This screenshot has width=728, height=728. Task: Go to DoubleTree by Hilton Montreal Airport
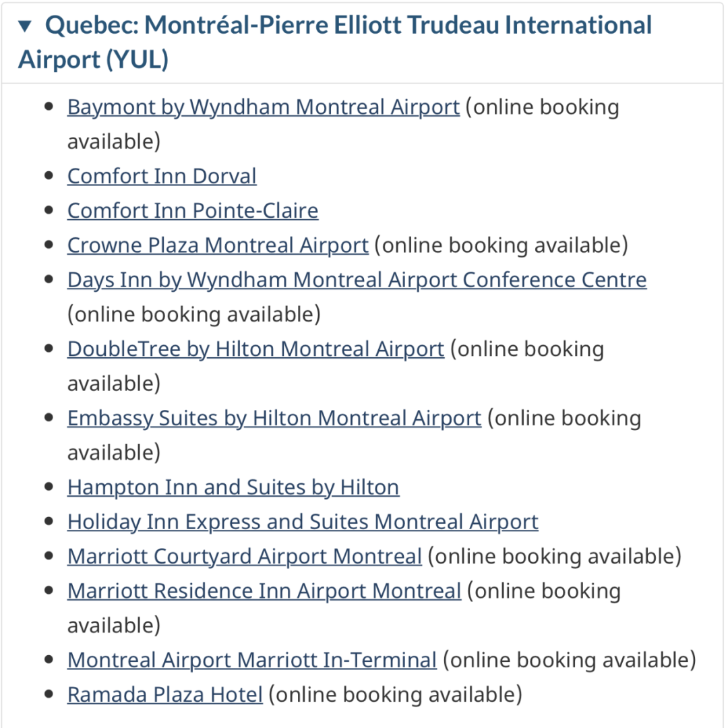[255, 349]
